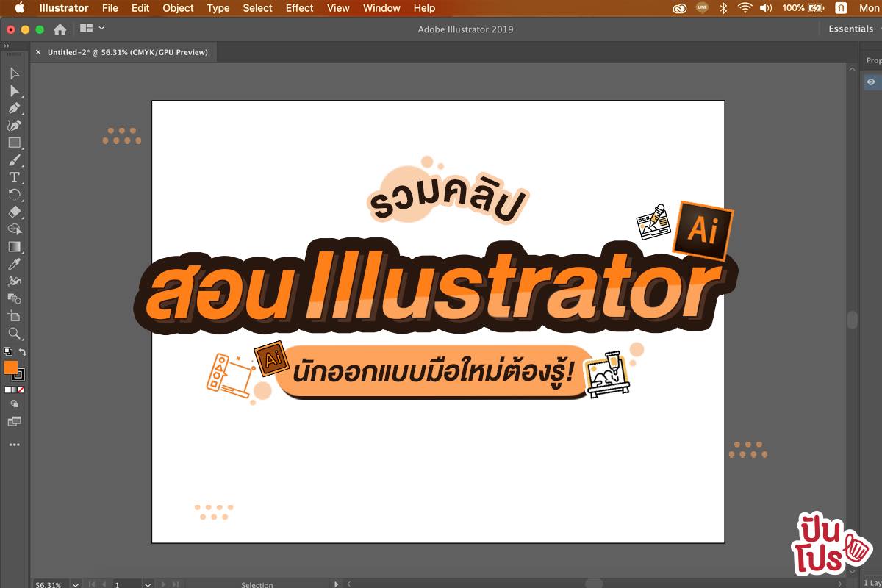Select the Eyedropper tool
Image resolution: width=882 pixels, height=588 pixels.
[14, 264]
